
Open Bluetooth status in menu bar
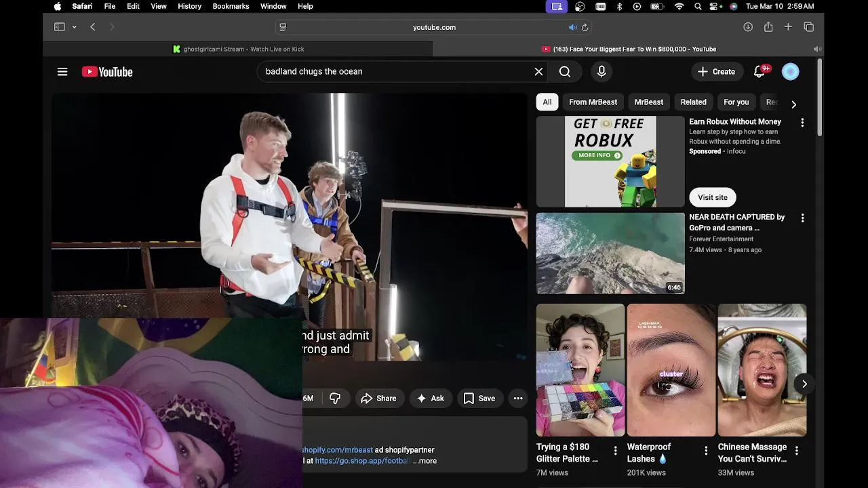tap(619, 6)
